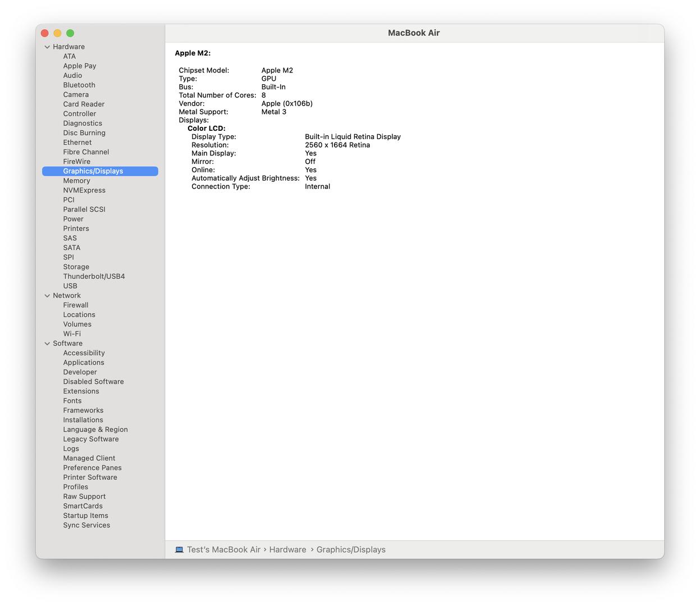This screenshot has width=700, height=606.
Task: Select Preference Panes item
Action: [x=92, y=468]
